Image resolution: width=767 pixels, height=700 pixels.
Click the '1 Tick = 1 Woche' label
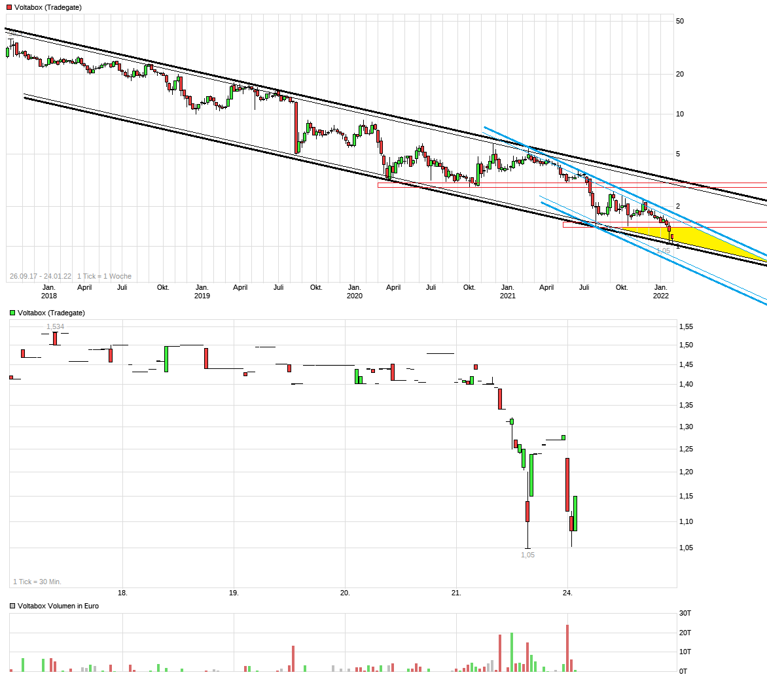click(104, 276)
